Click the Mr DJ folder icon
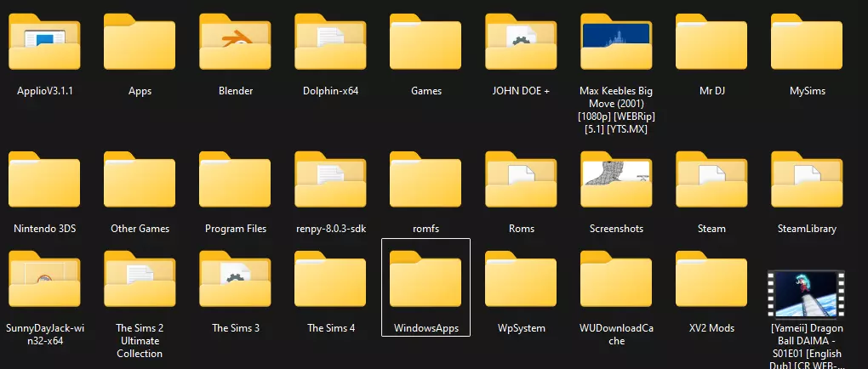Screen dimensions: 868x369 (711, 42)
